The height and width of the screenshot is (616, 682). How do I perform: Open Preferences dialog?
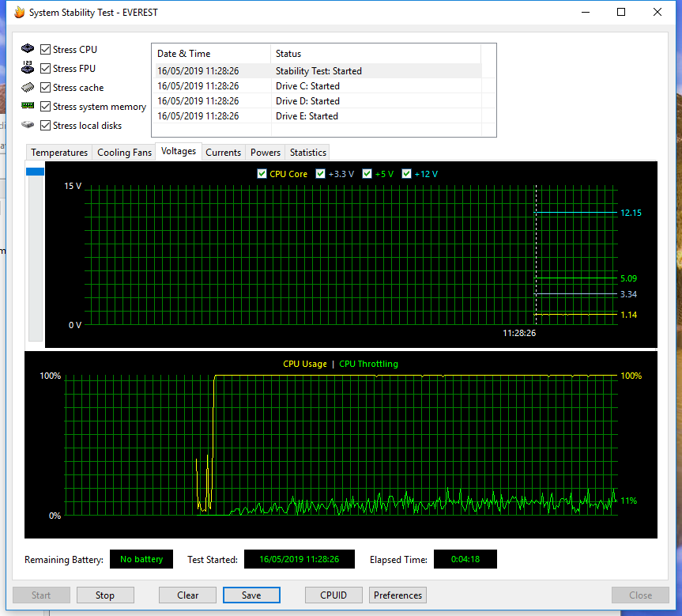[x=398, y=595]
